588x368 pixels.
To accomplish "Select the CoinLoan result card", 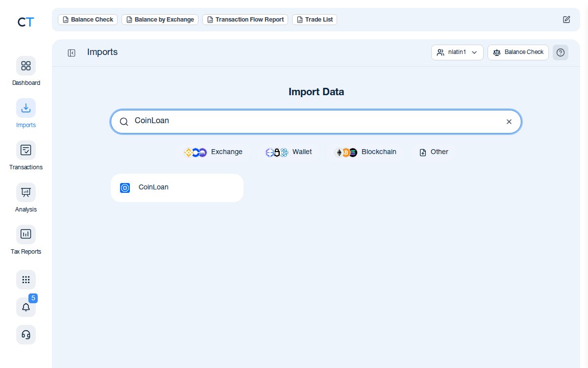I will (x=177, y=188).
